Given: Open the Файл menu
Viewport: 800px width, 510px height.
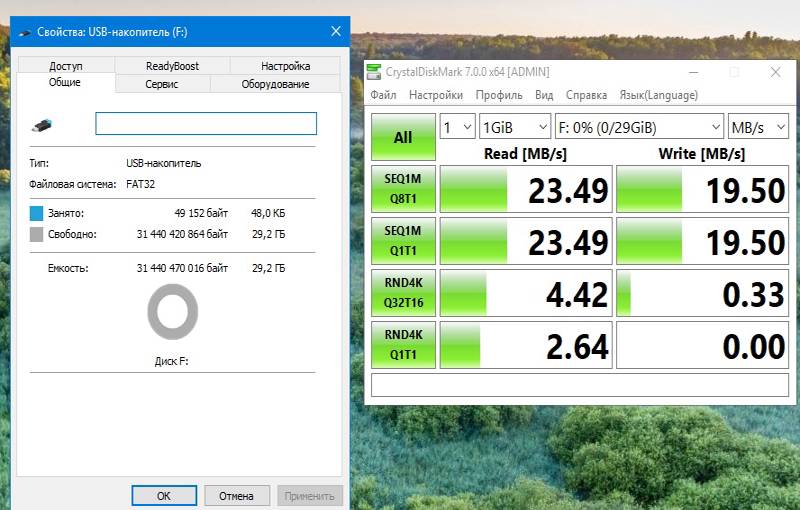Looking at the screenshot, I should tap(383, 95).
